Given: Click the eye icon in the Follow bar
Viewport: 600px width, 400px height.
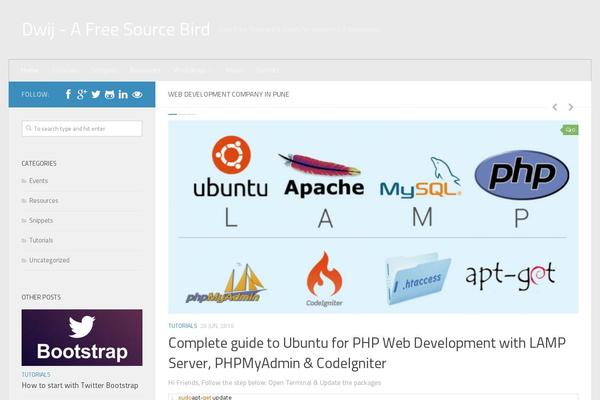Looking at the screenshot, I should [x=137, y=95].
